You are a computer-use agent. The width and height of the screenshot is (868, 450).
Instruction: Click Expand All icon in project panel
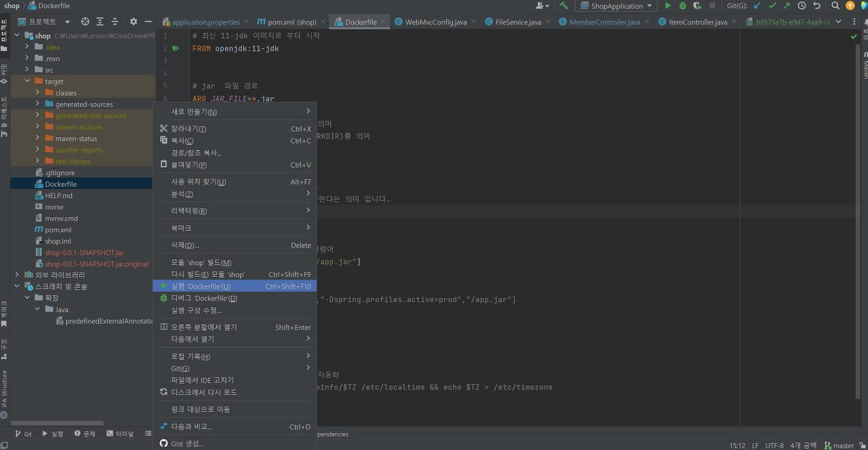coord(100,22)
